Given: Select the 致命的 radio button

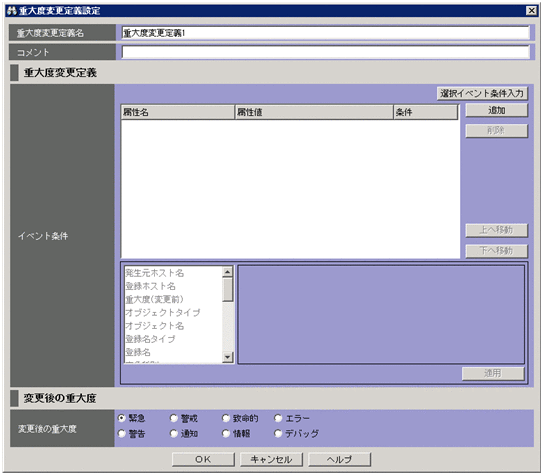Looking at the screenshot, I should point(226,418).
